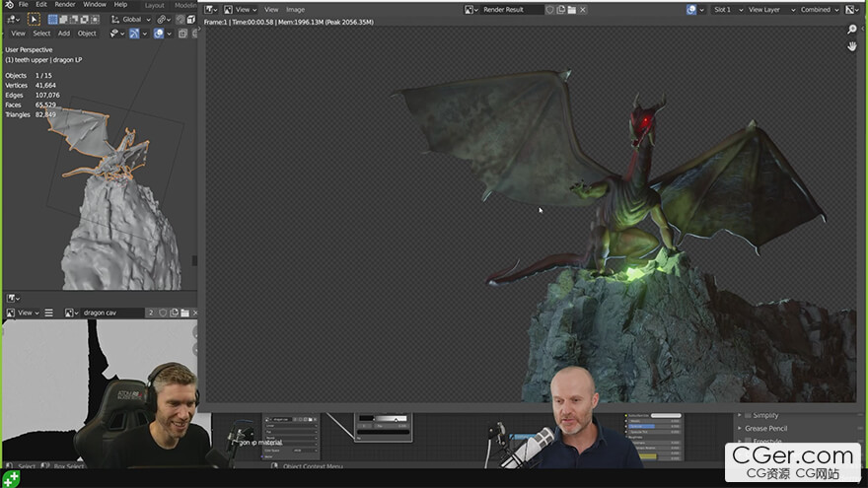Choose the extend selection mode icon
868x488 pixels.
(63, 20)
